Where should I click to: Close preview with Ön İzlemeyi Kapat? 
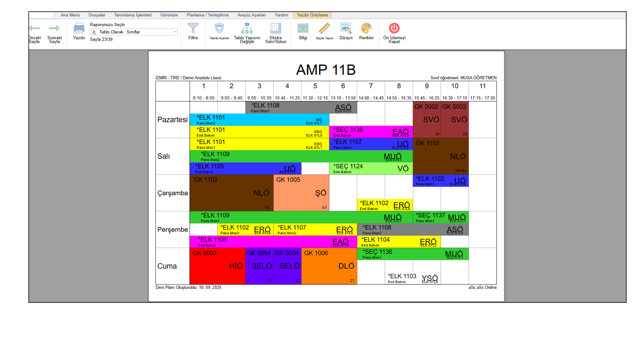[394, 29]
